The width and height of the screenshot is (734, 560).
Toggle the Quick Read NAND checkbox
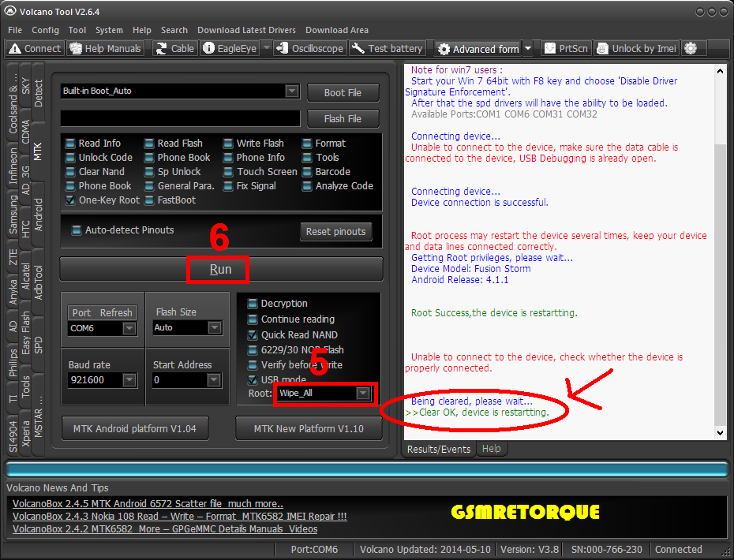[253, 335]
